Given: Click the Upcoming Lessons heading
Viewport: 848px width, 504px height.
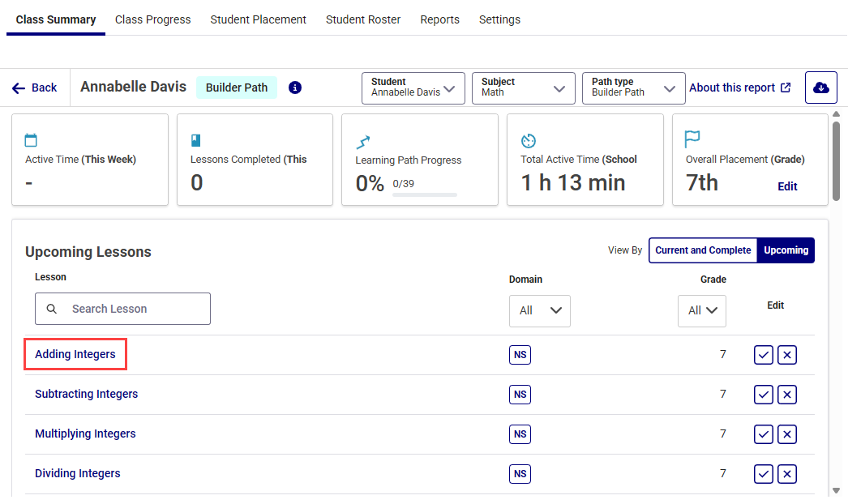Looking at the screenshot, I should click(x=88, y=252).
